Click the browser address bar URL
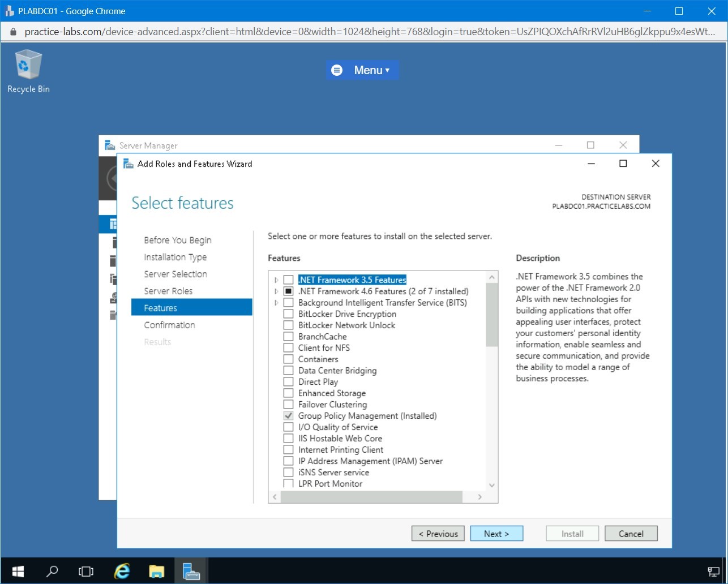Viewport: 728px width, 584px height. coord(370,32)
